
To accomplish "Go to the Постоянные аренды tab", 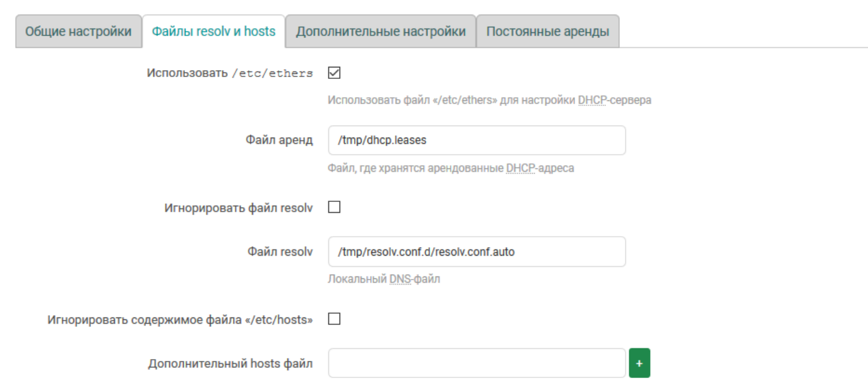I will point(547,32).
